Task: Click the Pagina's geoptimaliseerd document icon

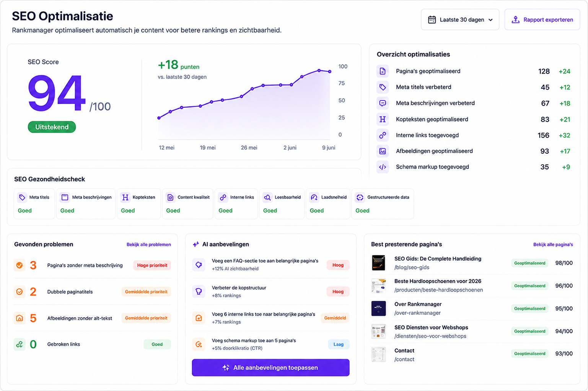Action: pos(383,71)
